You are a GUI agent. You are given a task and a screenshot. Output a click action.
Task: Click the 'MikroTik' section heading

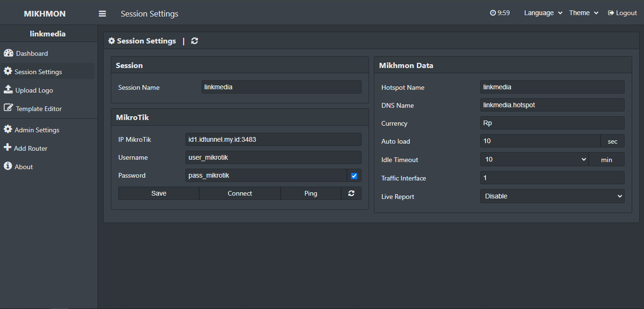132,117
